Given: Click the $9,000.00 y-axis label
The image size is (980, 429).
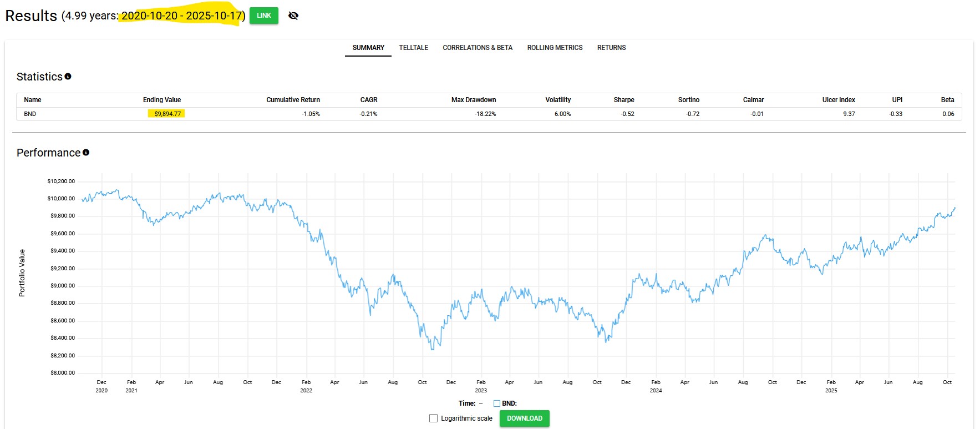Looking at the screenshot, I should [x=63, y=286].
